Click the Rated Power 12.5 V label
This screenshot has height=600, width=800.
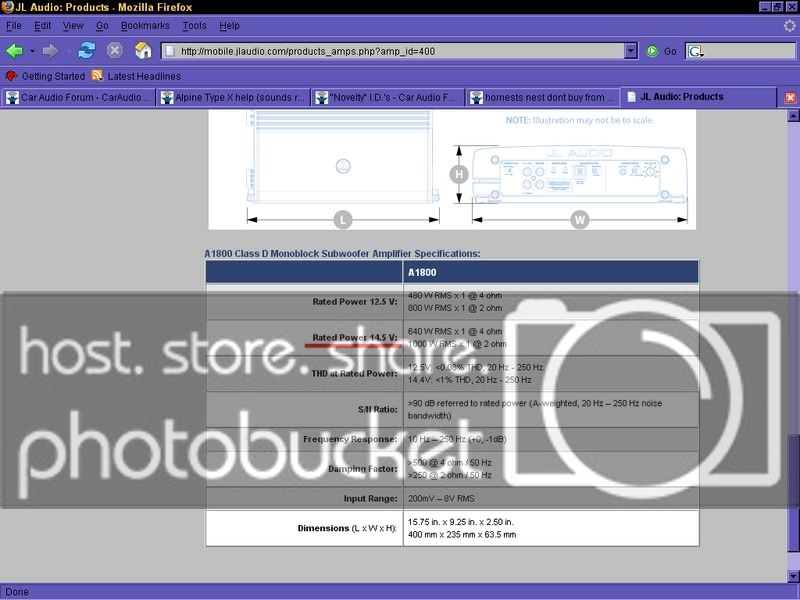coord(355,302)
